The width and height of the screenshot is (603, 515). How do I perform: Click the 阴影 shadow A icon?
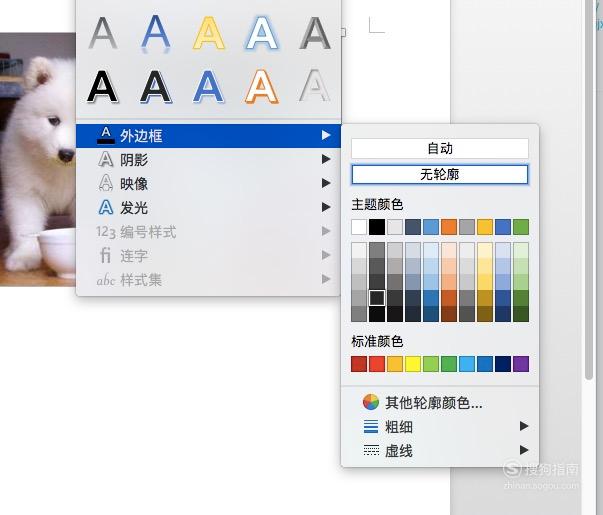106,159
